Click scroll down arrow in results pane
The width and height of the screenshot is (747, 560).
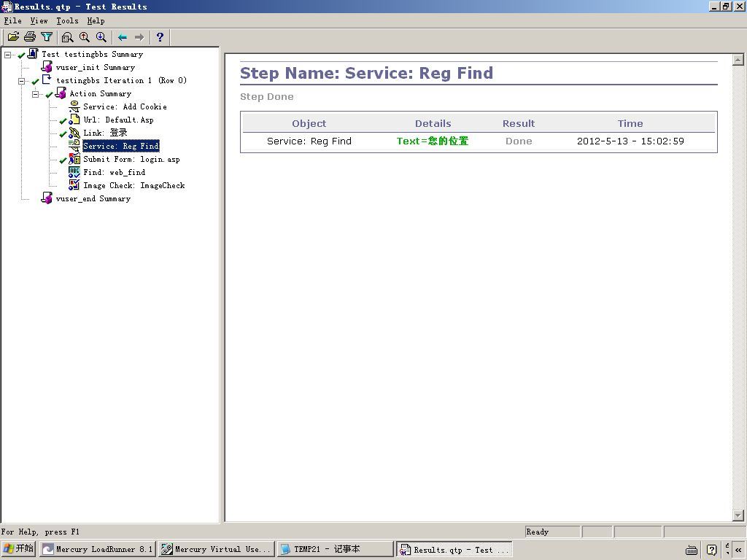738,516
